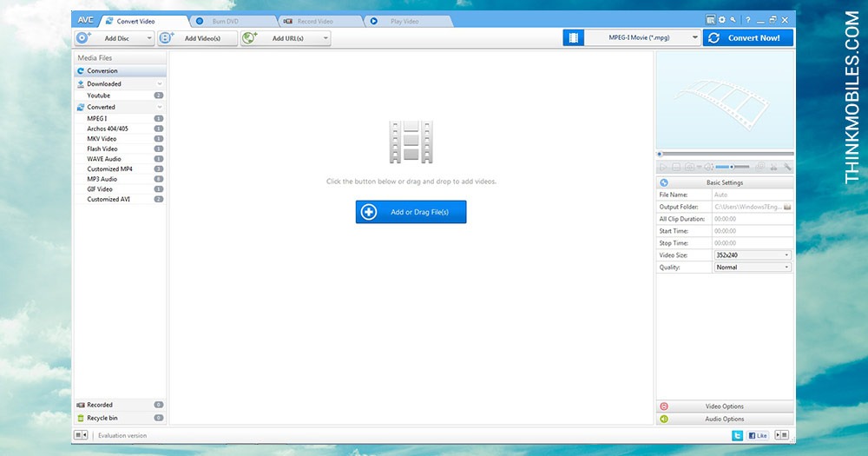The height and width of the screenshot is (456, 868).
Task: Toggle the right panel with bottom-right icon
Action: tap(782, 435)
